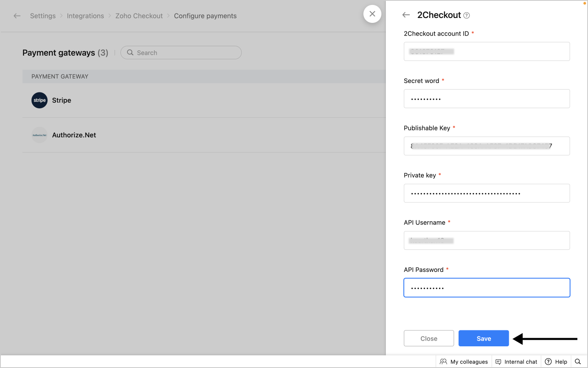Open My colleagues in the bottom bar
The width and height of the screenshot is (588, 368).
click(464, 361)
